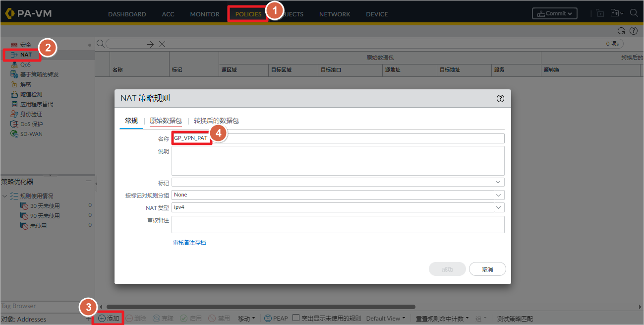The image size is (644, 325).
Task: Open the Default View dropdown
Action: pyautogui.click(x=386, y=319)
